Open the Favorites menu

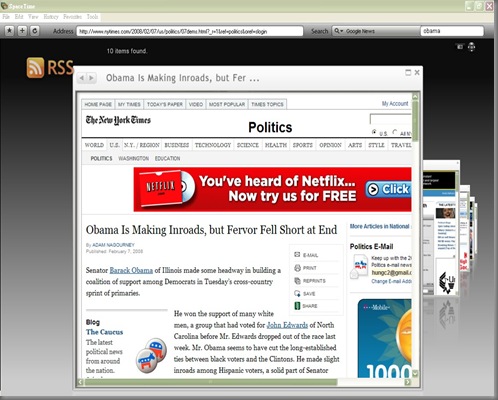click(x=72, y=17)
